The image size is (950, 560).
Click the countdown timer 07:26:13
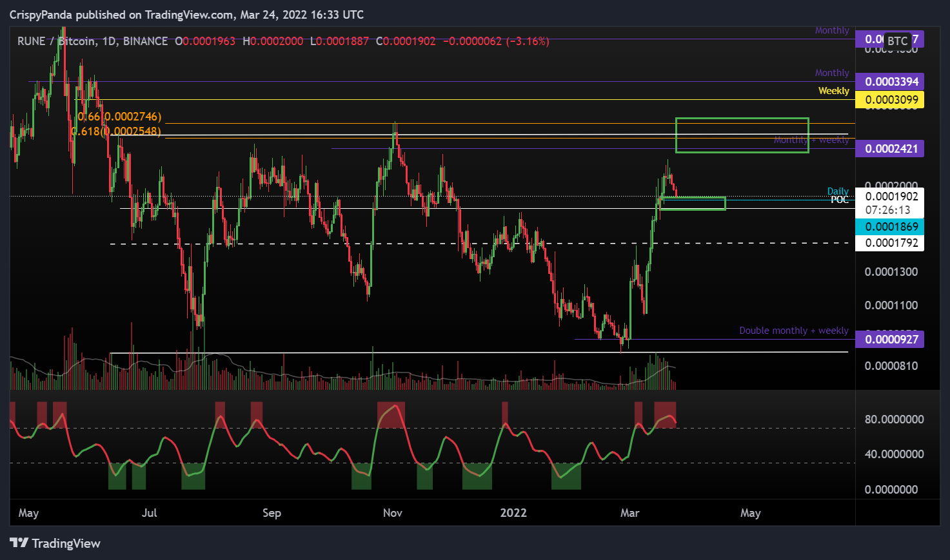[x=888, y=210]
